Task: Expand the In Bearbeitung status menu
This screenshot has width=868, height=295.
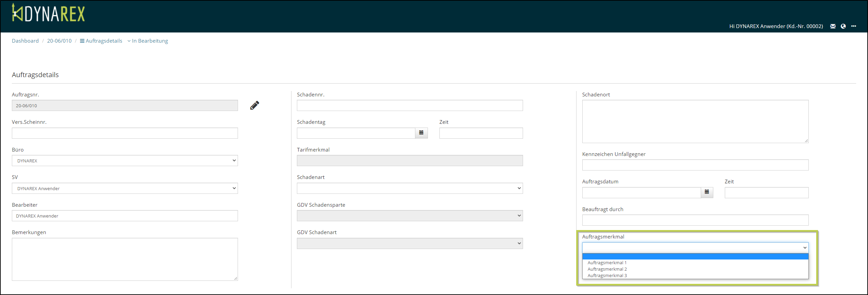Action: point(148,41)
